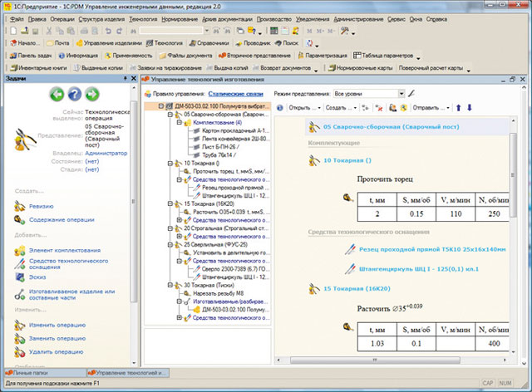Collapse the 25 Сверлильная (ФУС-25) tree node
Viewport: 532px width, 392px height.
click(x=170, y=245)
